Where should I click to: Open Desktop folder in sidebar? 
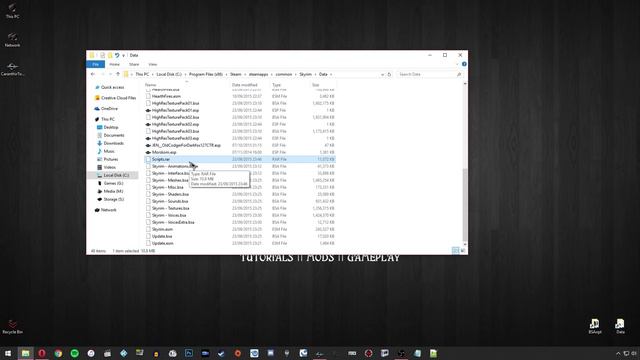(x=111, y=127)
